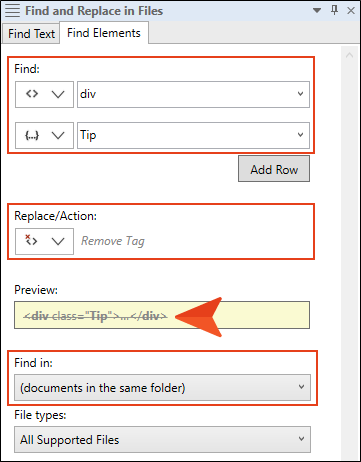Select the tag angle-brackets icon in Find

pos(32,94)
